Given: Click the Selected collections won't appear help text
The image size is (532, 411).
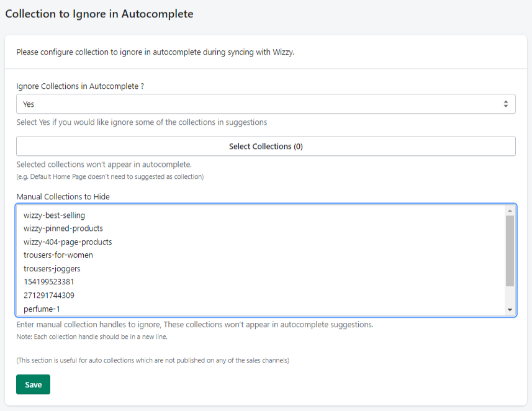Looking at the screenshot, I should [x=104, y=165].
